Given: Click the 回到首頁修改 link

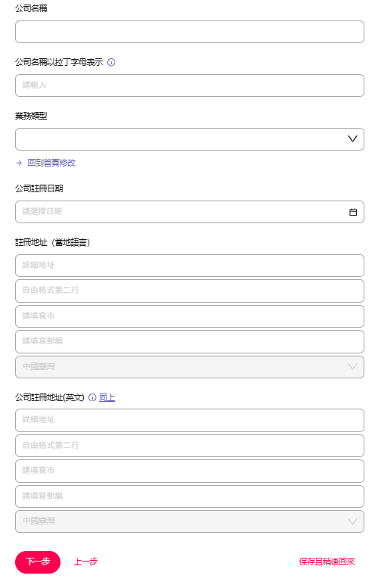Looking at the screenshot, I should click(x=51, y=163).
